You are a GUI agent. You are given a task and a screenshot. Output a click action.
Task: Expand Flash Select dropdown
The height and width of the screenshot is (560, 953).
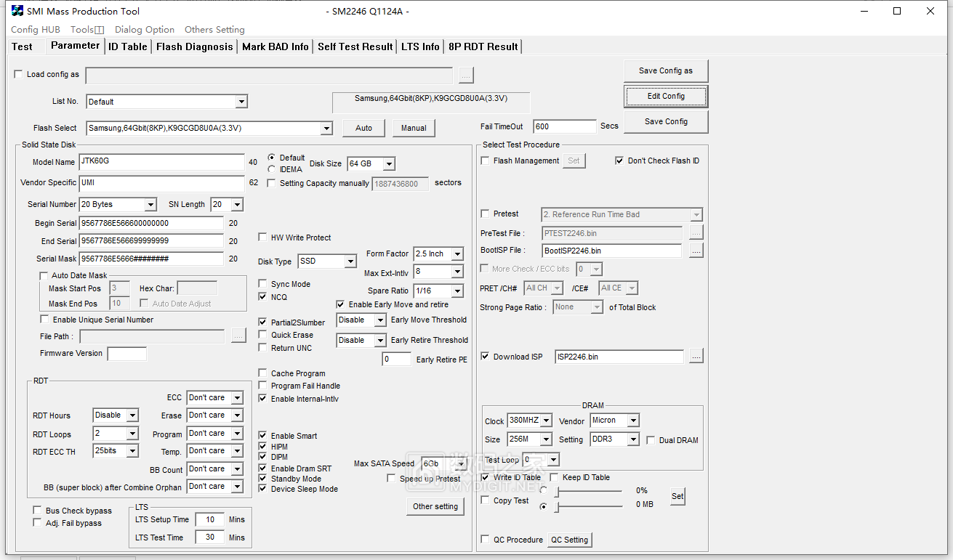pos(326,129)
